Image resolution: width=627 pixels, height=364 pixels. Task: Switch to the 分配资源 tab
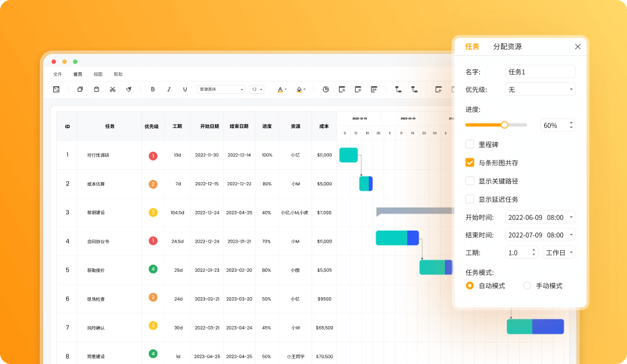click(508, 47)
